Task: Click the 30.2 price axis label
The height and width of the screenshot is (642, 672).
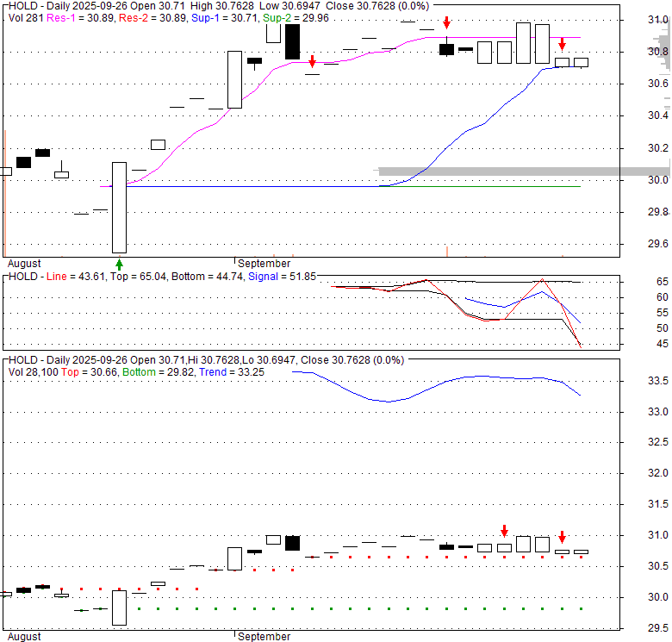Action: coord(658,148)
